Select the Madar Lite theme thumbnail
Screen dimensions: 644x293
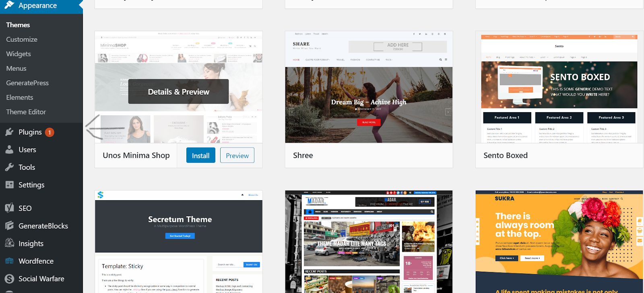(369, 242)
